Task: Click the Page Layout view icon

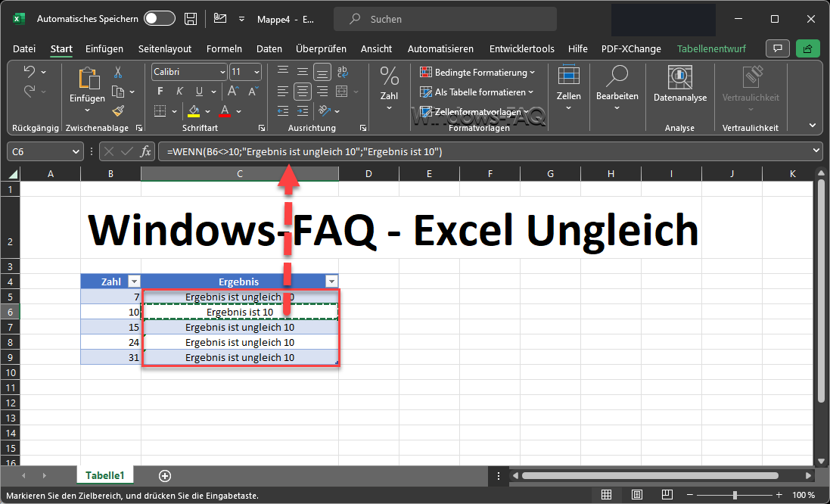Action: point(637,495)
